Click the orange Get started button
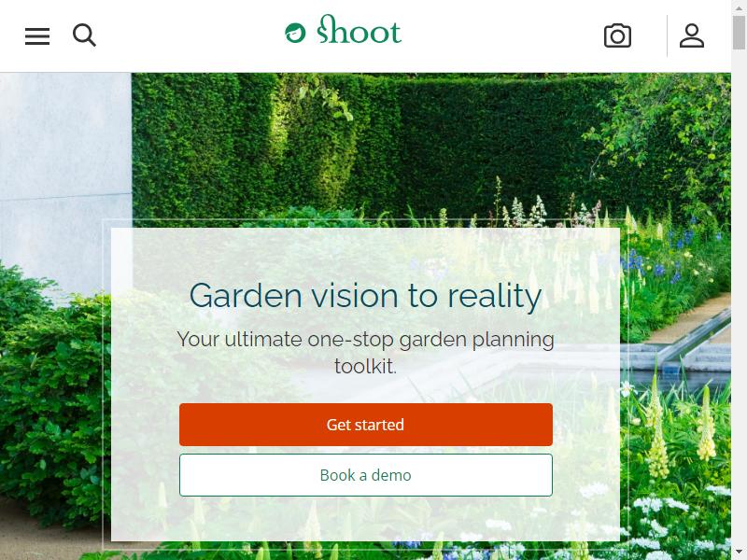747x560 pixels. coord(366,425)
